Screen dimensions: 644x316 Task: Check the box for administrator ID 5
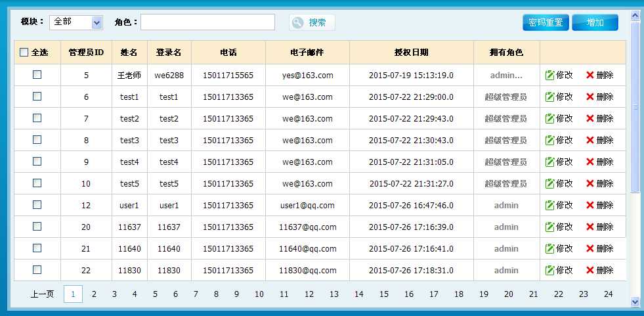point(37,74)
